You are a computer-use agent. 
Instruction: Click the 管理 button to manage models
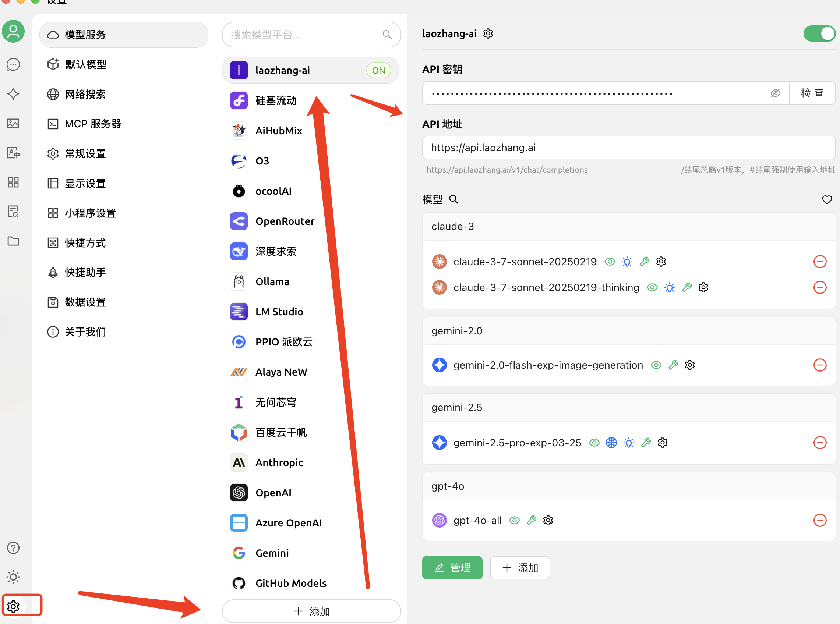pos(452,567)
